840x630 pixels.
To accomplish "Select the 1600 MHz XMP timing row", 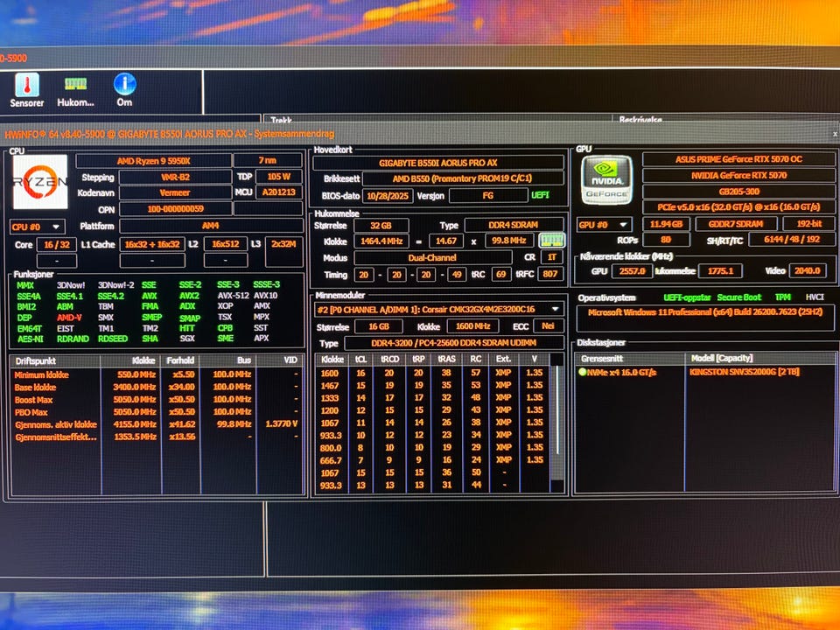I will pyautogui.click(x=431, y=373).
